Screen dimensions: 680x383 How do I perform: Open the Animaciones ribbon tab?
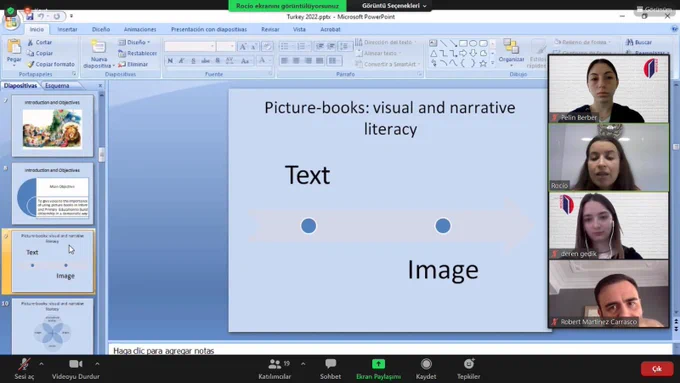coord(140,29)
